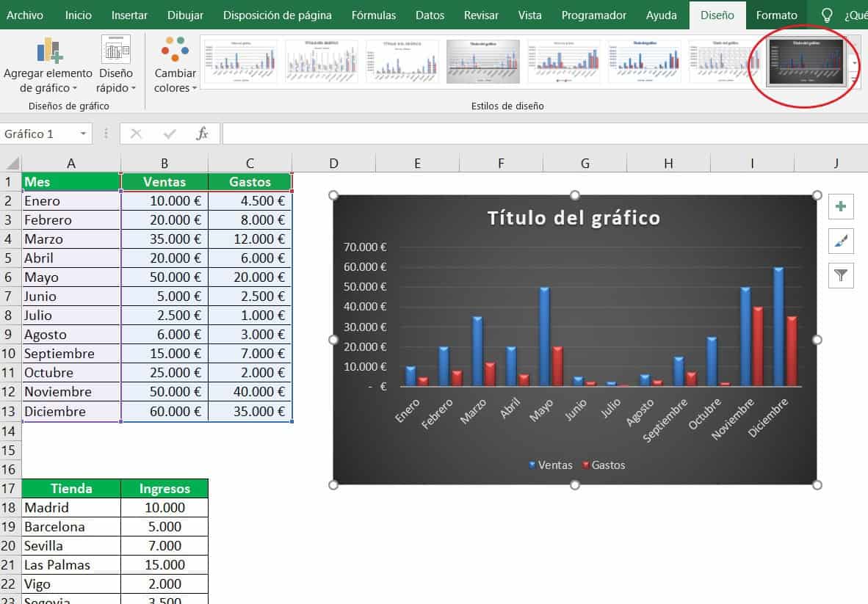868x604 pixels.
Task: Open the chart filters funnel button
Action: coord(840,275)
